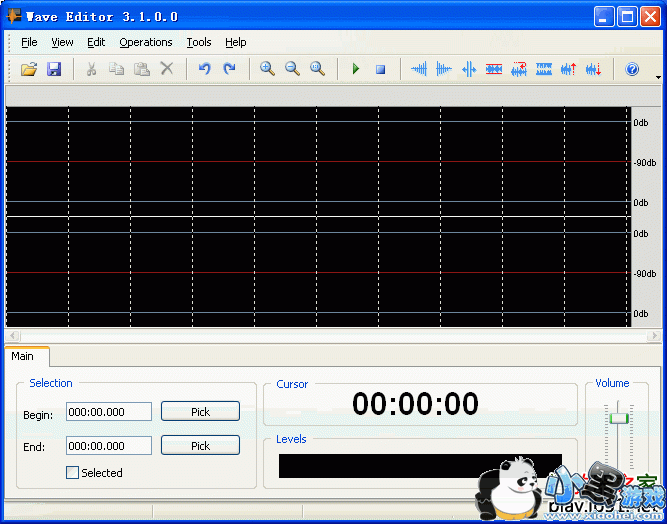Expand the toolbar options arrow
This screenshot has height=524, width=667.
pyautogui.click(x=658, y=76)
